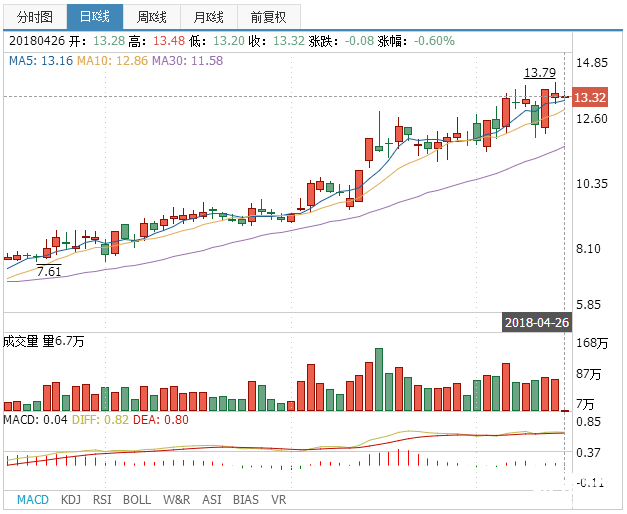Click the MA10: 12.86 legend
The height and width of the screenshot is (514, 627).
(x=112, y=61)
